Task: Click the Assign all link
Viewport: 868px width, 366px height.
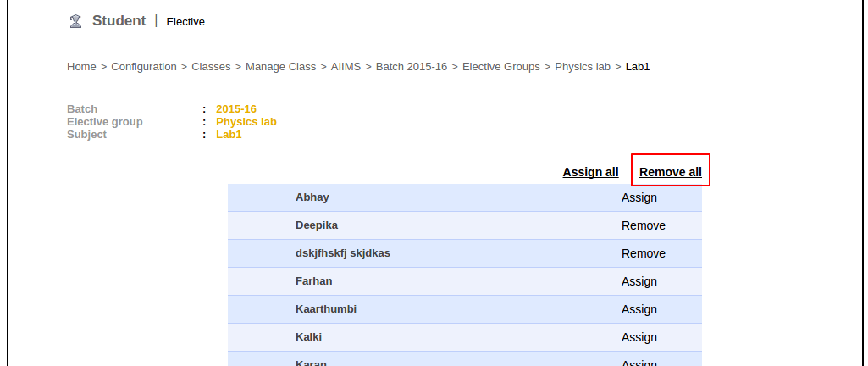Action: click(x=590, y=172)
